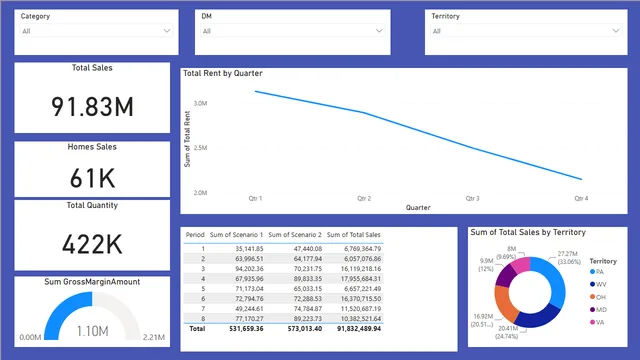Select the Total Quantity 422K card
This screenshot has height=360, width=640.
click(92, 235)
